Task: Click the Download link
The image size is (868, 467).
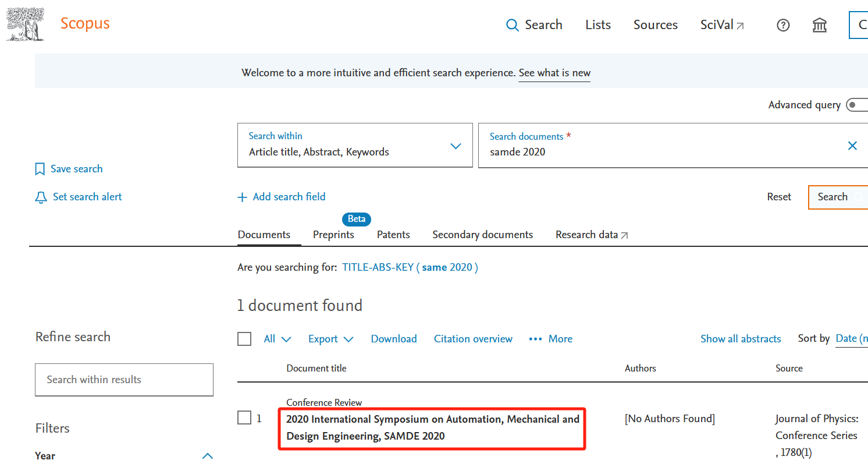Action: (x=394, y=339)
